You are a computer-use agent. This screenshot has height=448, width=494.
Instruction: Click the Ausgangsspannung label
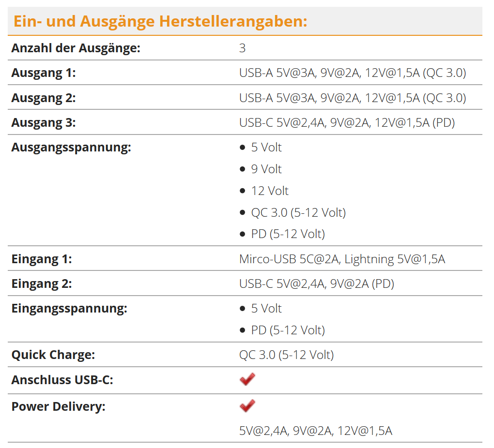(71, 148)
